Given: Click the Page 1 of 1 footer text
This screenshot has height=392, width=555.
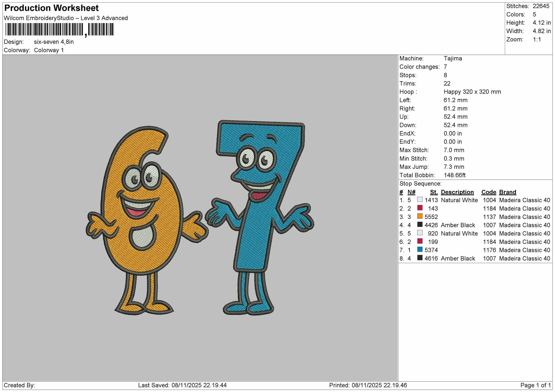Looking at the screenshot, I should tap(536, 385).
